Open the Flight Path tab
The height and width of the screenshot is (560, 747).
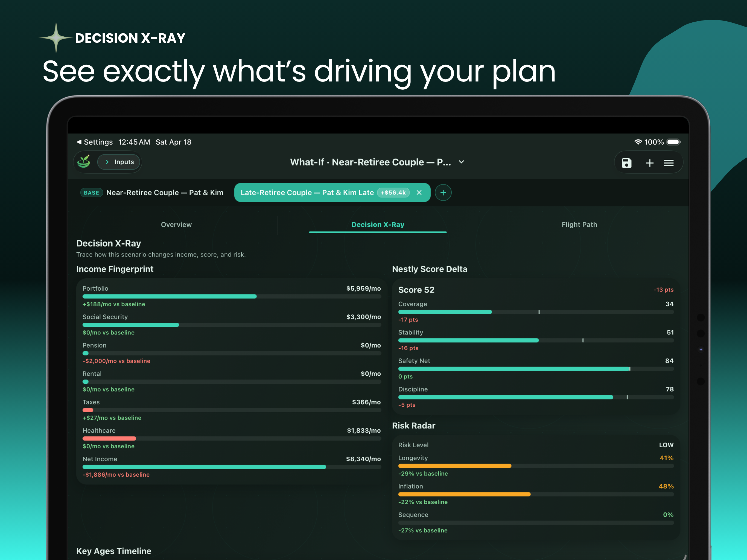coord(579,224)
